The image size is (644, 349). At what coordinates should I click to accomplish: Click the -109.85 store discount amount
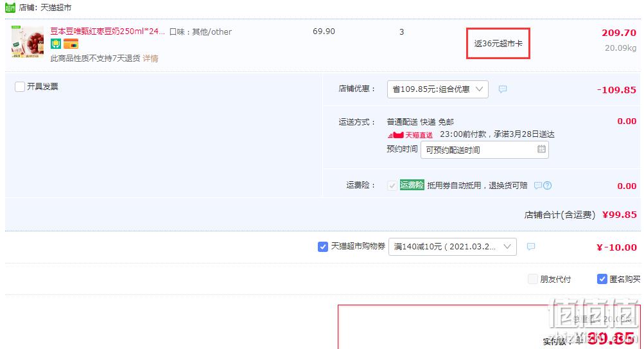tap(616, 90)
